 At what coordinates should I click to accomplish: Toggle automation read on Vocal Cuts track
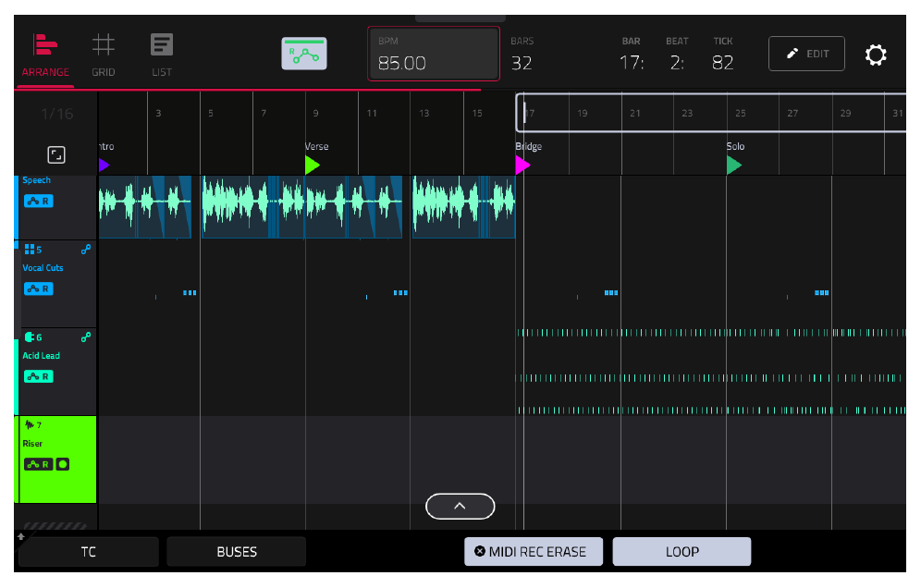point(39,288)
